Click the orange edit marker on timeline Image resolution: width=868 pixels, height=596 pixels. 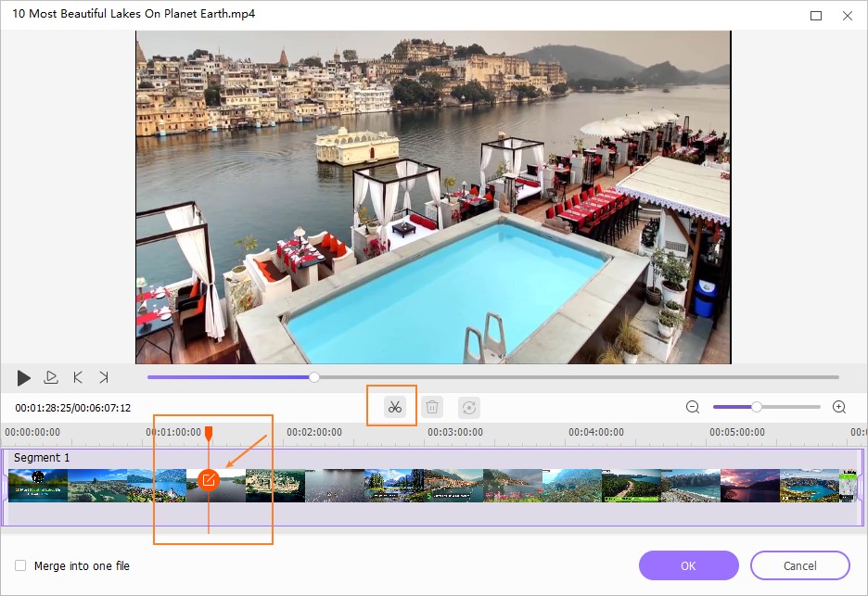(209, 479)
